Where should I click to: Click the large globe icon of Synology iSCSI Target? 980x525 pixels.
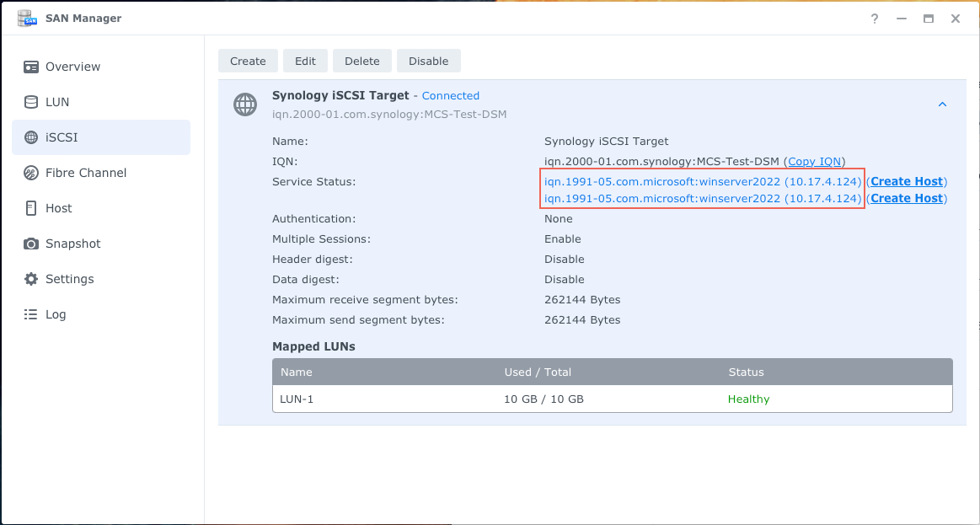[245, 104]
